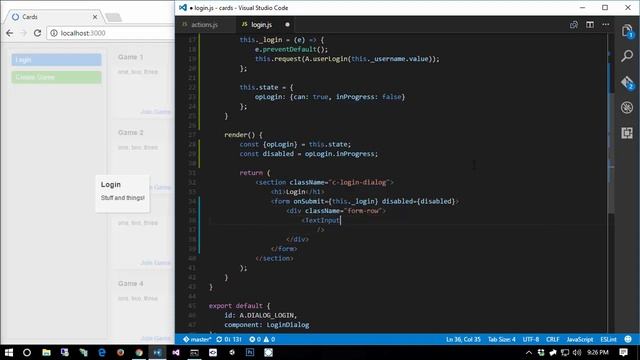The image size is (640, 360).
Task: Click the blue Login button on page
Action: tap(56, 60)
